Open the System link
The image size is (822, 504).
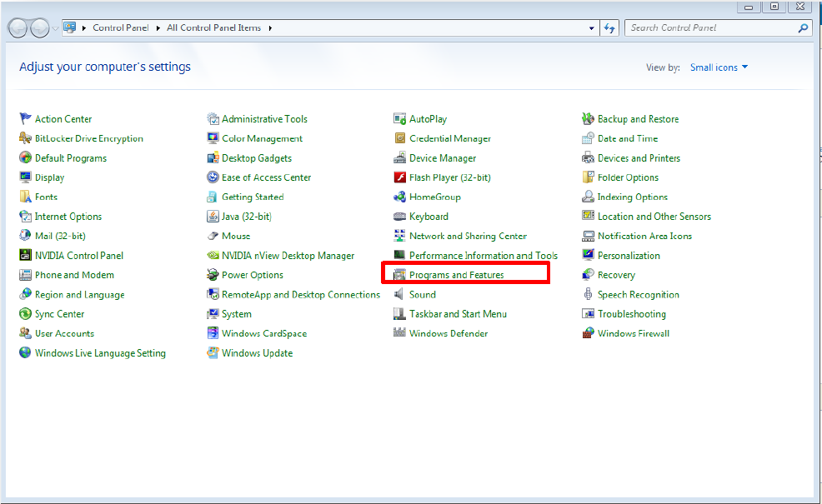coord(237,314)
